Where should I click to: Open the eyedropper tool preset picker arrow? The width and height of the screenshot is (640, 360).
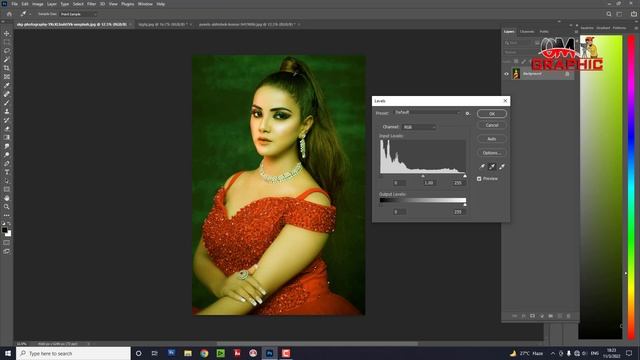click(x=30, y=14)
